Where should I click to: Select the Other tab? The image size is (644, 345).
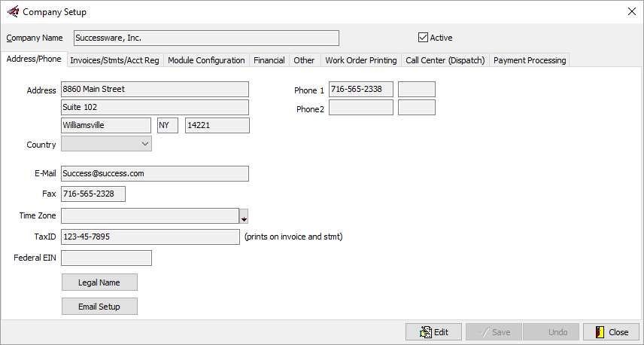coord(305,60)
